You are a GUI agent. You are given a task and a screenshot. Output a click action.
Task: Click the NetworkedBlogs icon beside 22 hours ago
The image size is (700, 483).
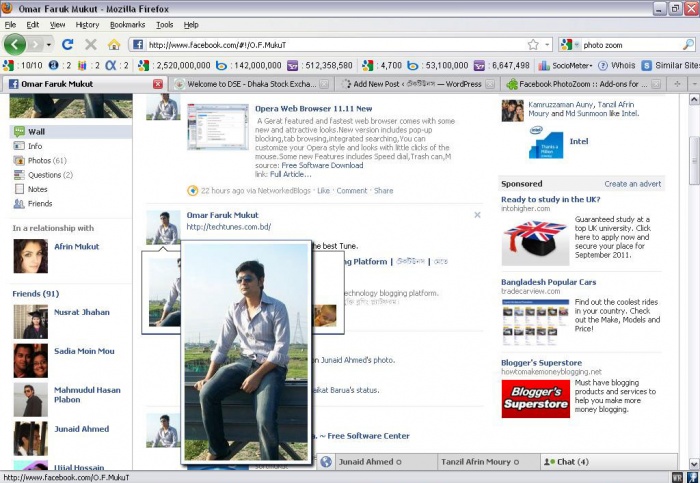point(192,191)
